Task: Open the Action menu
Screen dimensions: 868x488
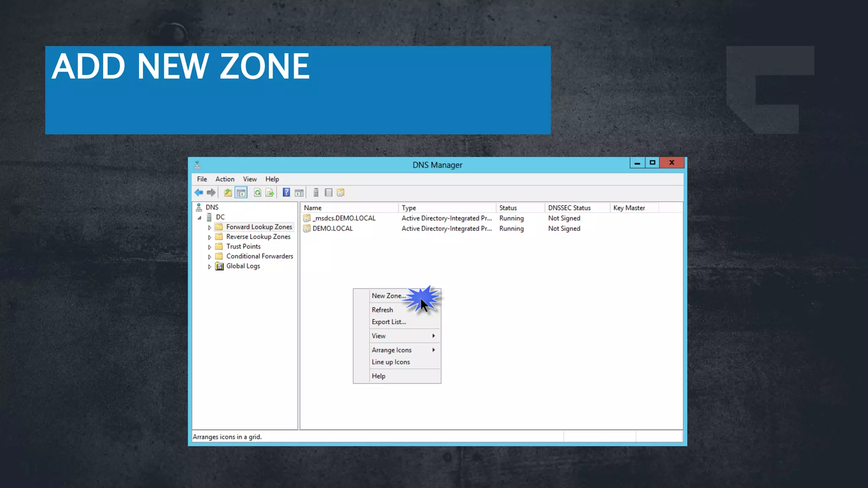Action: click(225, 179)
